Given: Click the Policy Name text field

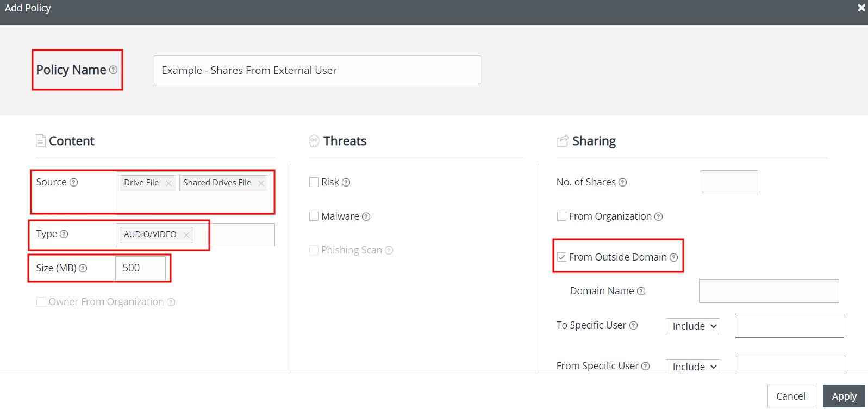Looking at the screenshot, I should [x=317, y=70].
